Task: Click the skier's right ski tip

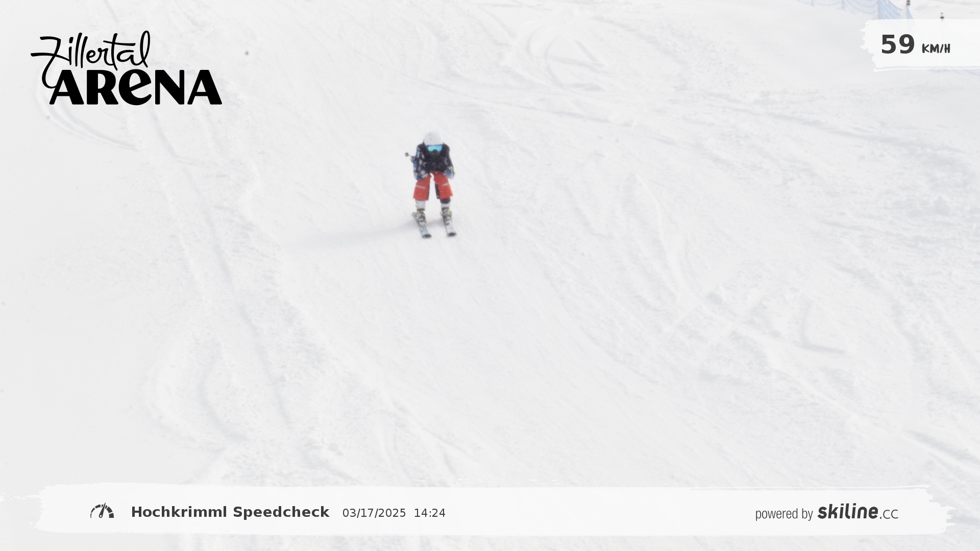Action: pyautogui.click(x=426, y=234)
